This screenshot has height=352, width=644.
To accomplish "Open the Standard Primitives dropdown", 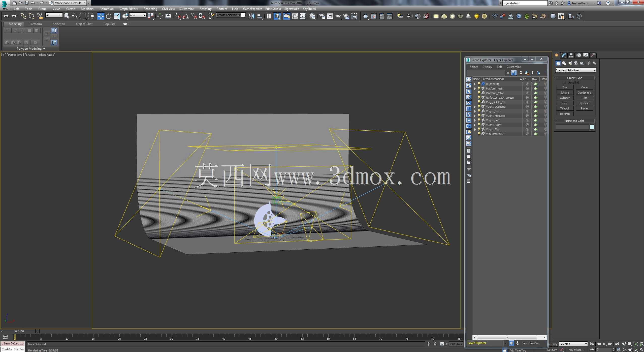I will click(575, 70).
